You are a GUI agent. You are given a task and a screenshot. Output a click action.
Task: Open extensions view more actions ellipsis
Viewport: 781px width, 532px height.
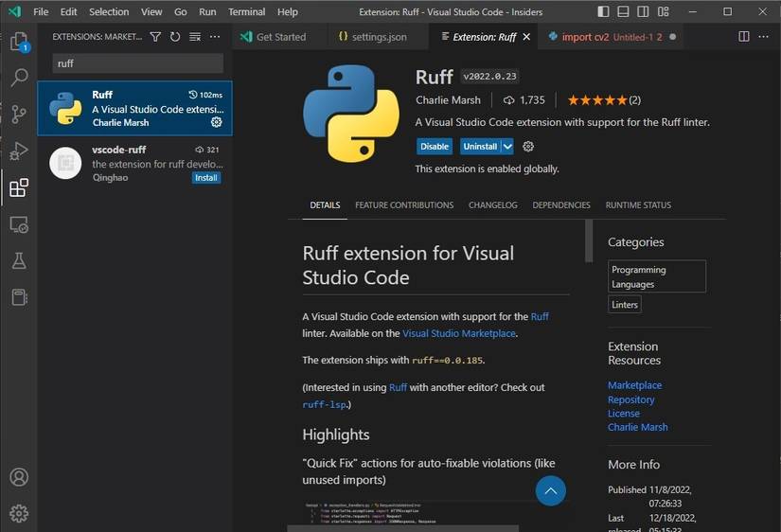pyautogui.click(x=215, y=37)
